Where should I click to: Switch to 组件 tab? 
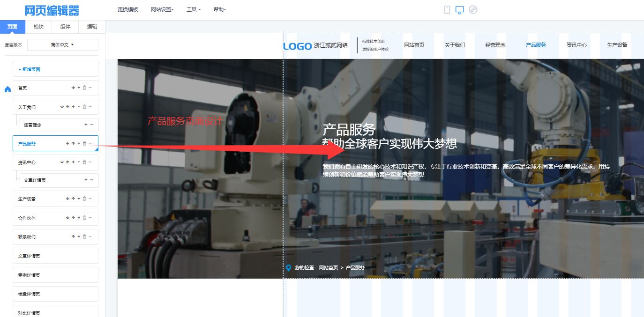pos(66,27)
